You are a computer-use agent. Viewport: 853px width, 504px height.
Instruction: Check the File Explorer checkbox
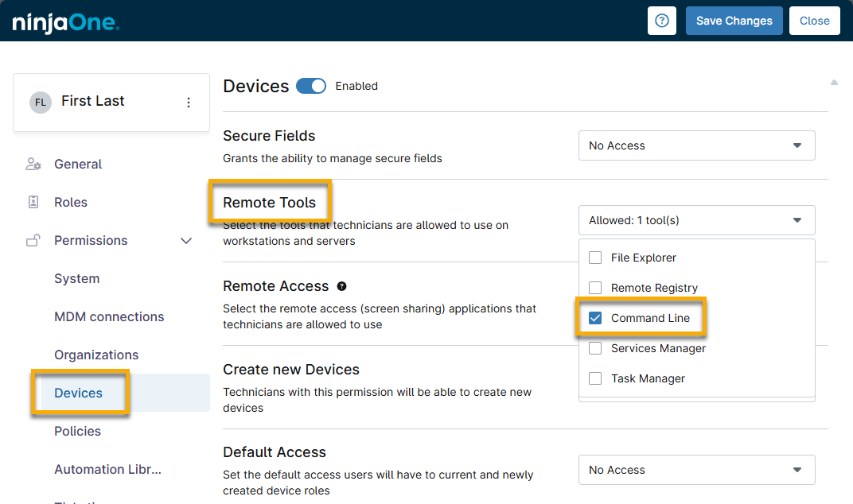pyautogui.click(x=595, y=258)
